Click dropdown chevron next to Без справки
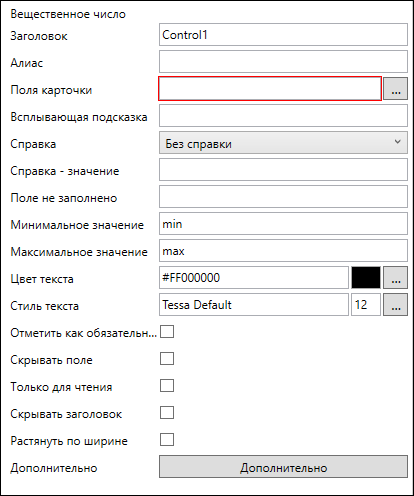Screen dimensions: 414x496 tap(397, 142)
